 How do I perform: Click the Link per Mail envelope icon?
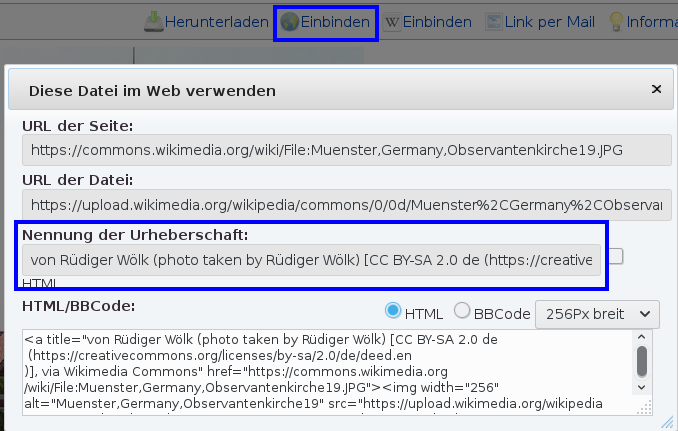(x=494, y=21)
